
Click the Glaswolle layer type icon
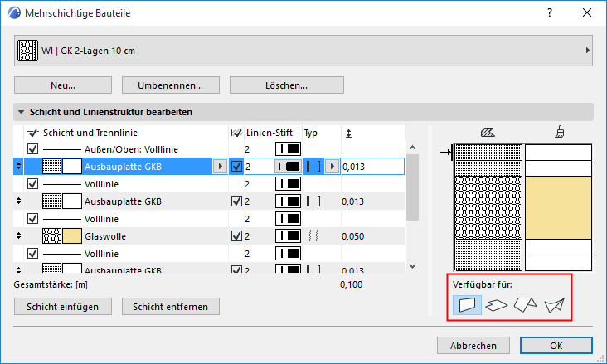point(313,236)
